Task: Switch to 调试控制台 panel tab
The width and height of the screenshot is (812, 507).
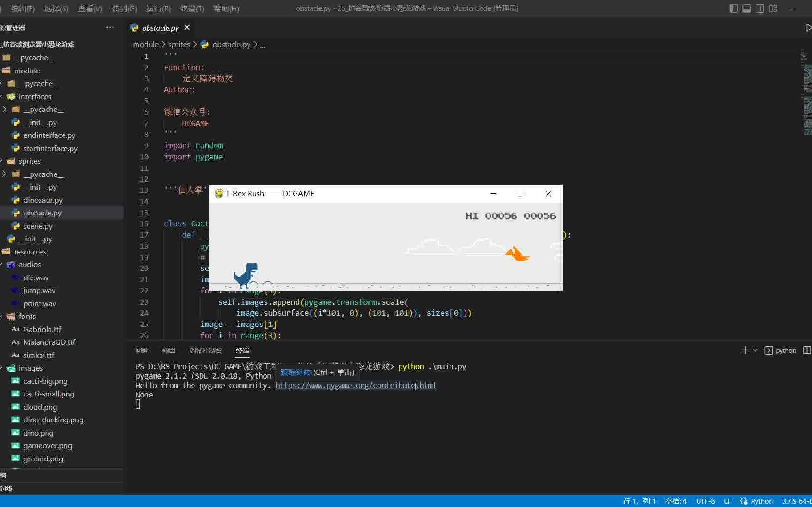Action: 205,350
